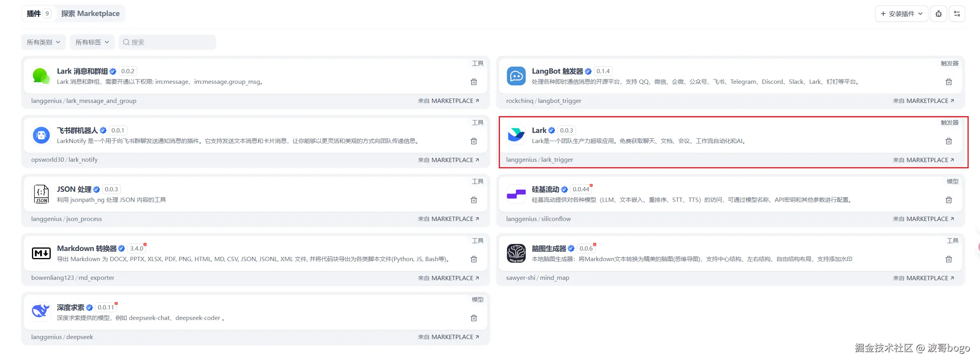980x364 pixels.
Task: Click the 硅基流动 purple logo
Action: (516, 194)
